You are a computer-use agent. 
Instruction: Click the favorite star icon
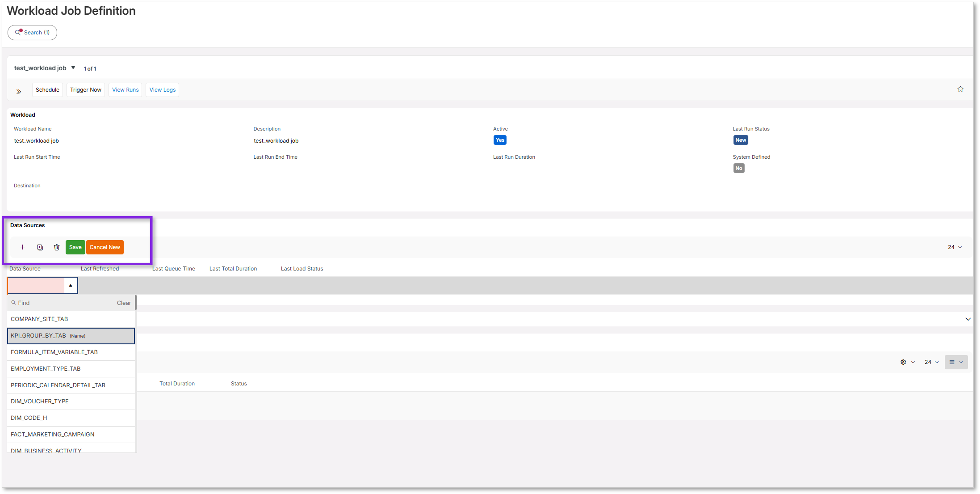(x=960, y=89)
